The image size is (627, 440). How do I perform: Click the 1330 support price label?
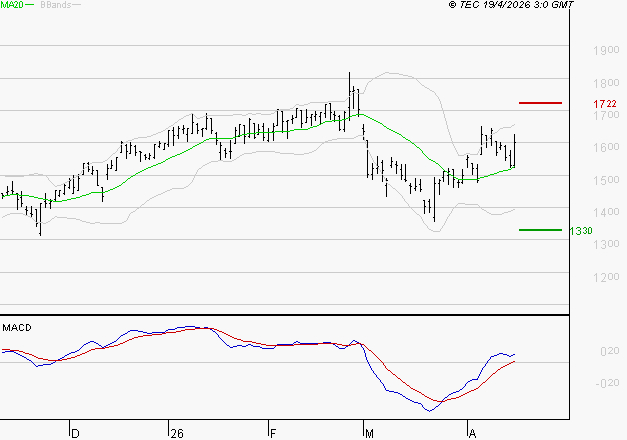(x=581, y=231)
